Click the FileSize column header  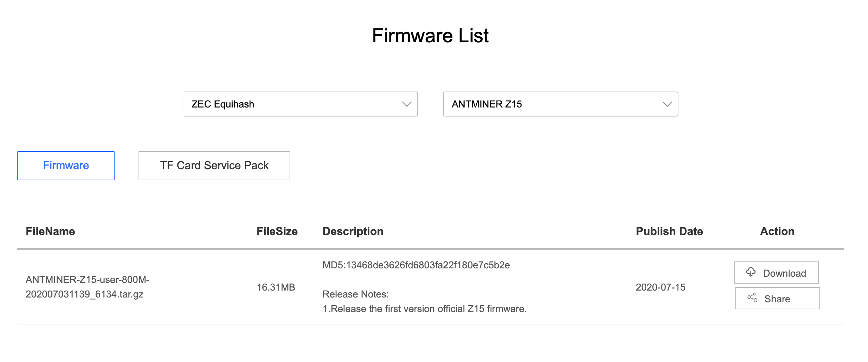point(277,231)
